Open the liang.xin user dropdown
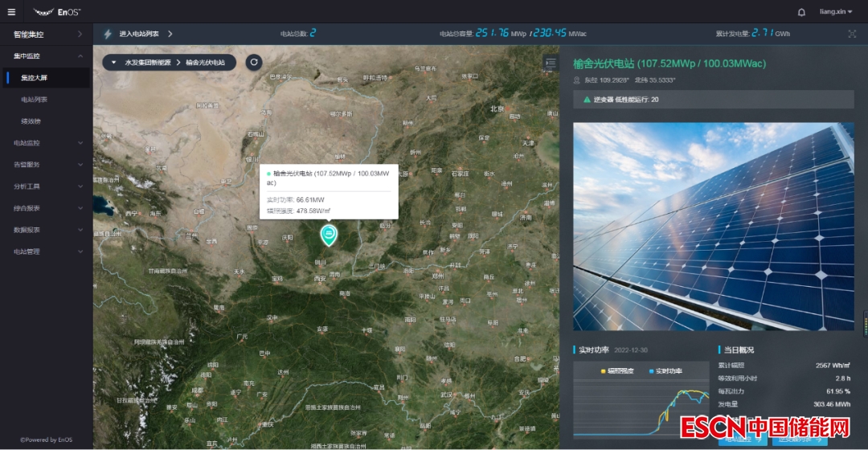This screenshot has height=450, width=868. pos(836,12)
